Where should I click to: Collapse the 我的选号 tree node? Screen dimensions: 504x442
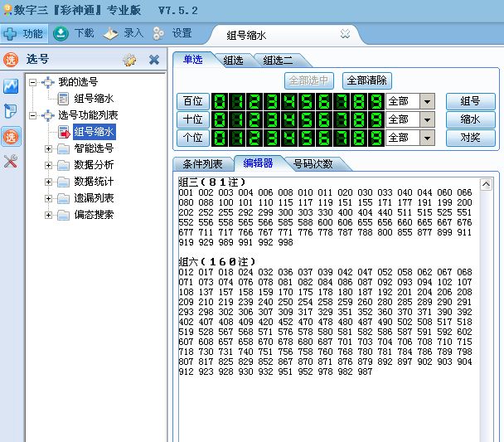(x=32, y=82)
